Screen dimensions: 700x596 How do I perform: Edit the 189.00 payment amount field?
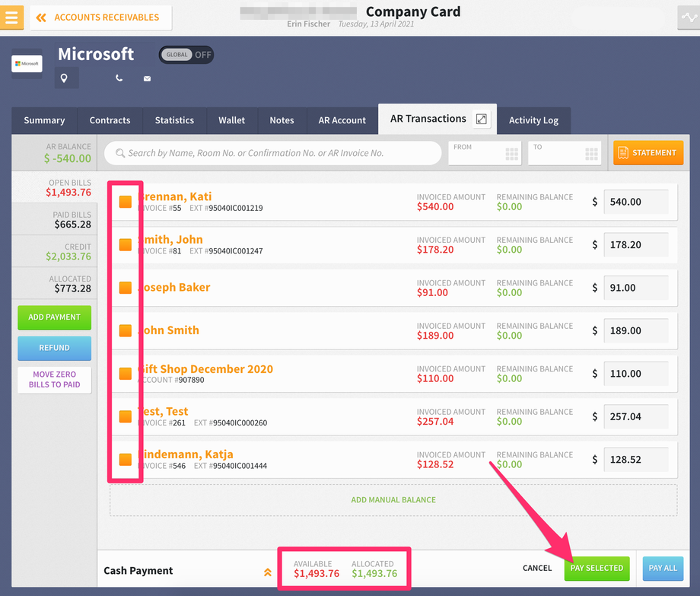click(x=636, y=330)
